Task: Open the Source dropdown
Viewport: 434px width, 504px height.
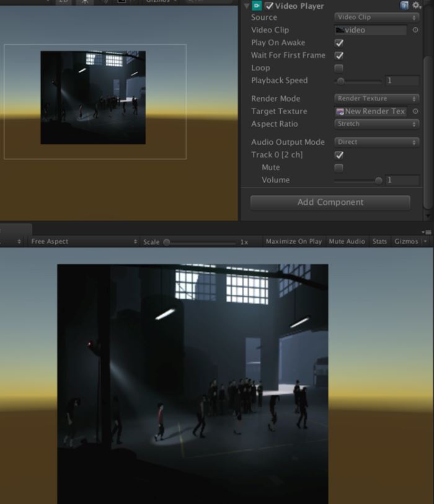Action: [376, 17]
